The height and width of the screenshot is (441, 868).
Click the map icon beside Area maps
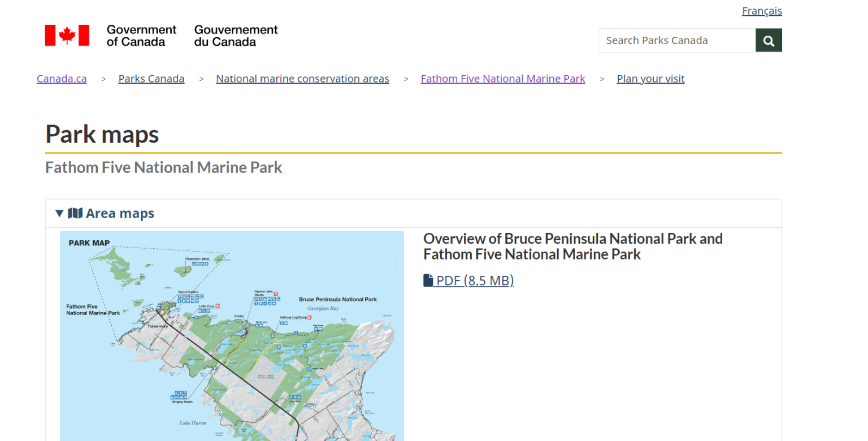(75, 213)
